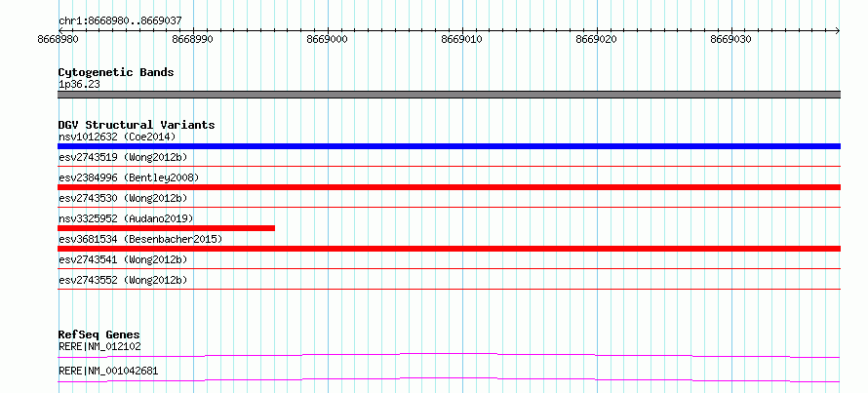The width and height of the screenshot is (868, 393).
Task: Open esv2743541 (Wong2012b) variant label
Action: tap(123, 259)
